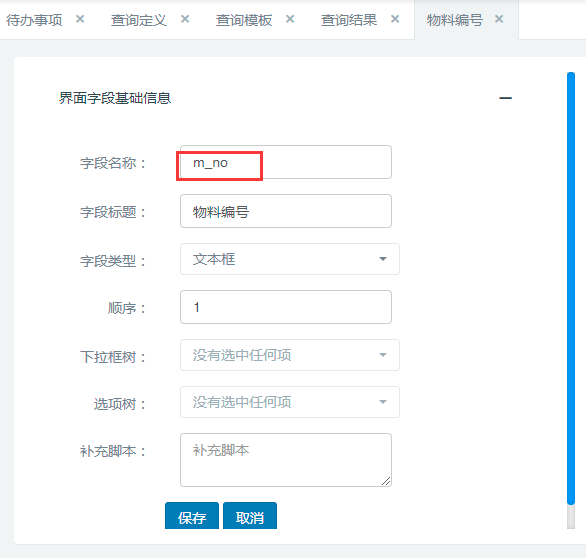Open the 字段类型 dropdown
Screen dimensions: 586x558
pos(290,259)
